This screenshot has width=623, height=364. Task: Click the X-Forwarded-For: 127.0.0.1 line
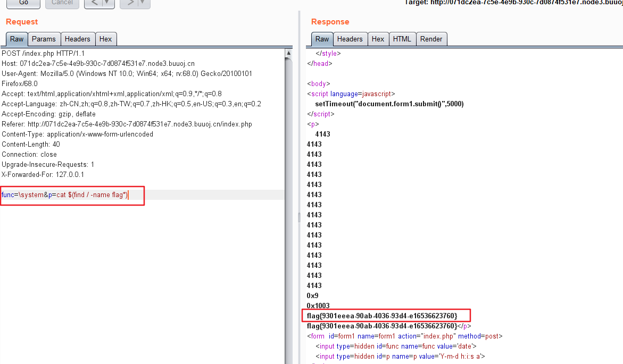pos(43,175)
